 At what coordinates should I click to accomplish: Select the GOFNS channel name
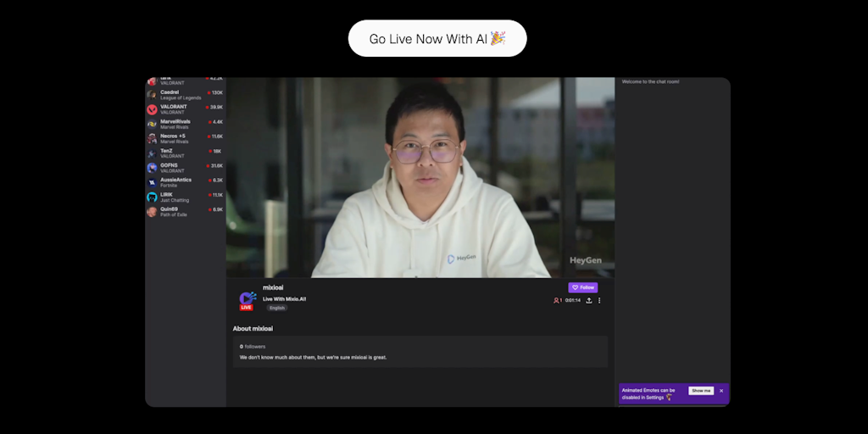point(169,165)
